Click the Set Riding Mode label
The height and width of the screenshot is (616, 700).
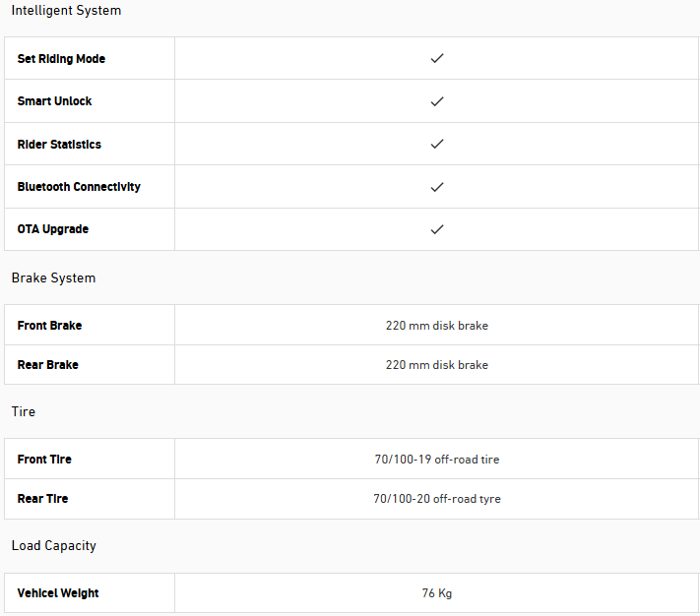(x=61, y=59)
